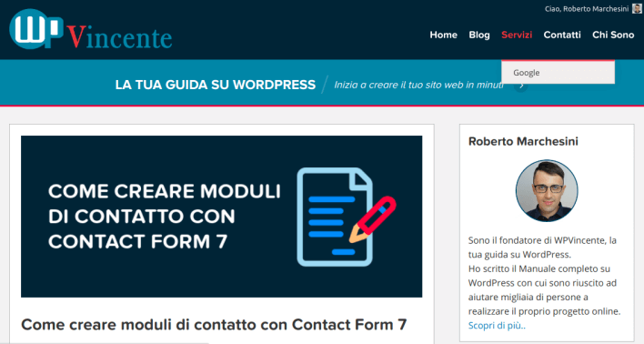The height and width of the screenshot is (344, 644).
Task: Click "Roberto Marchesini" sidebar heading
Action: coord(523,141)
